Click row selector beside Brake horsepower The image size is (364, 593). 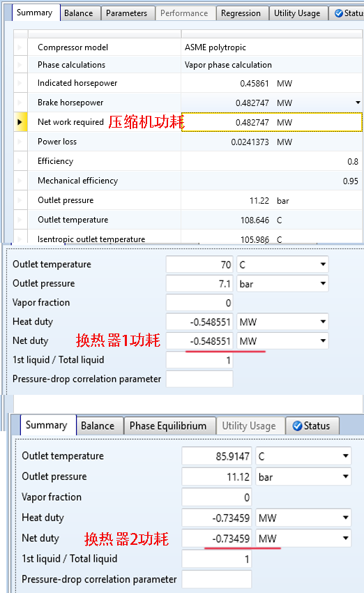pos(20,103)
